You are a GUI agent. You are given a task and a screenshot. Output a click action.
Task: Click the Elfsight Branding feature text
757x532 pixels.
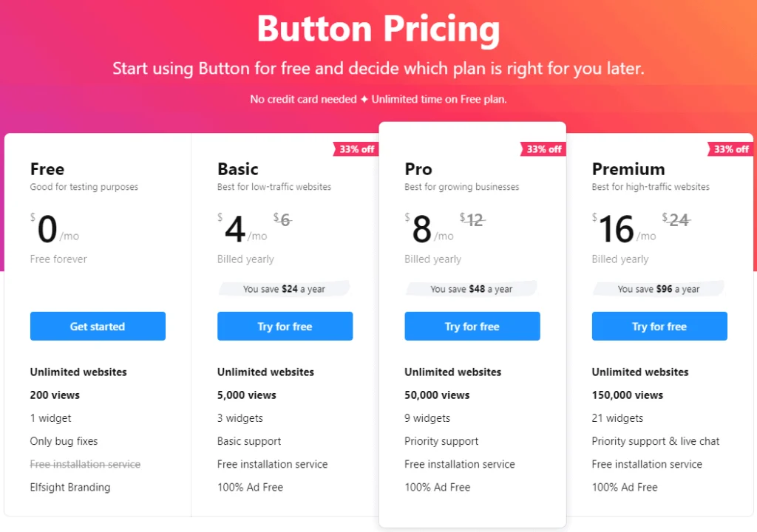[x=69, y=487]
